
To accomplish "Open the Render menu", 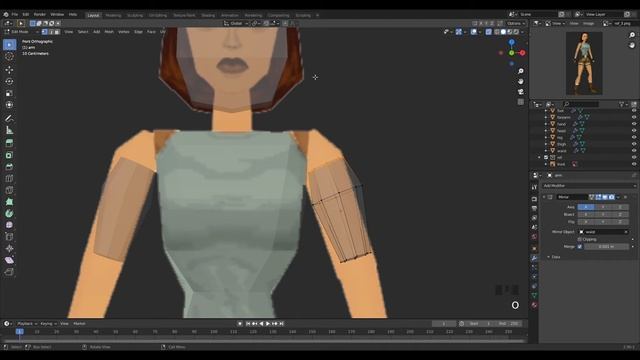I will [x=40, y=14].
